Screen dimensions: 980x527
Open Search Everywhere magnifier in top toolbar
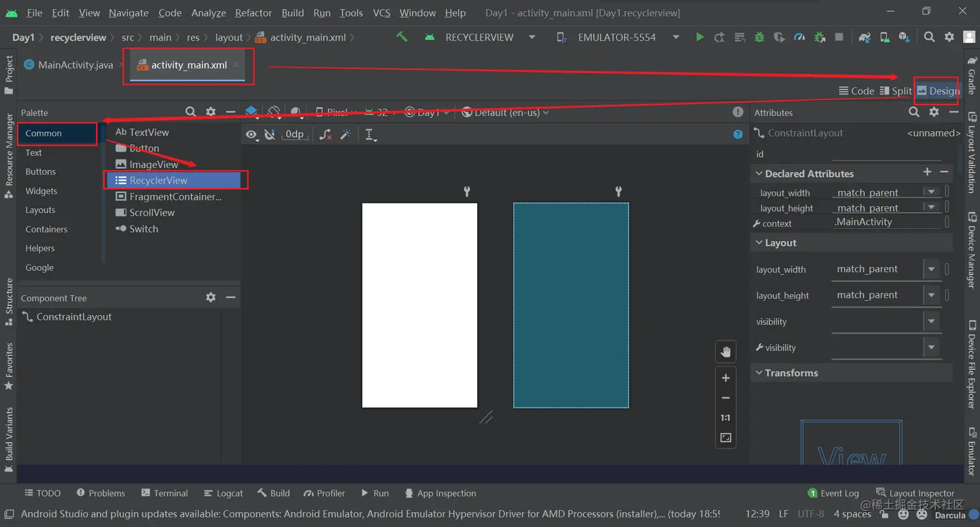click(929, 38)
